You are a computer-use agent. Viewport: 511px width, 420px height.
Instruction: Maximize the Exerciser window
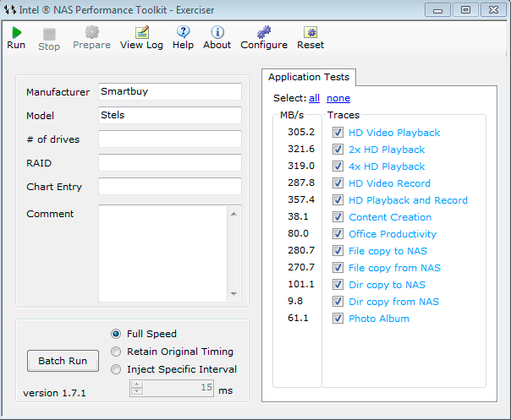pos(465,10)
